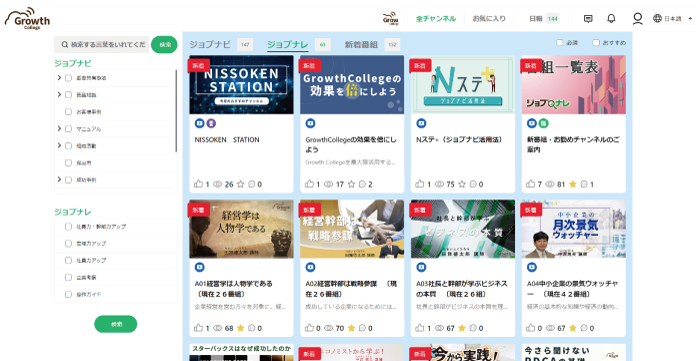
Task: Open 全チャンネル in the header
Action: pyautogui.click(x=436, y=19)
